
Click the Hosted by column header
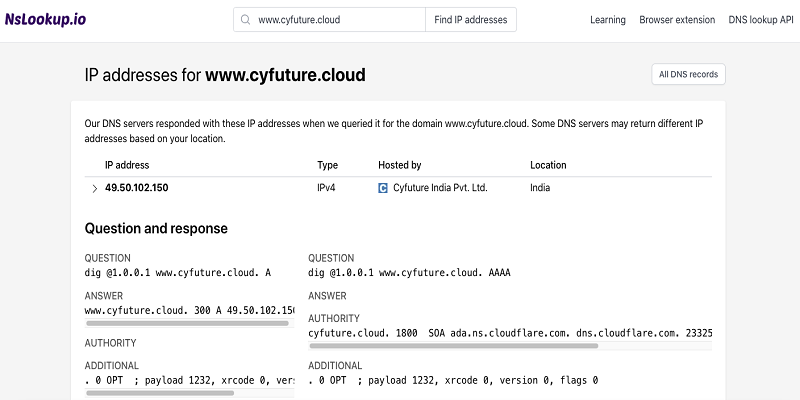399,165
